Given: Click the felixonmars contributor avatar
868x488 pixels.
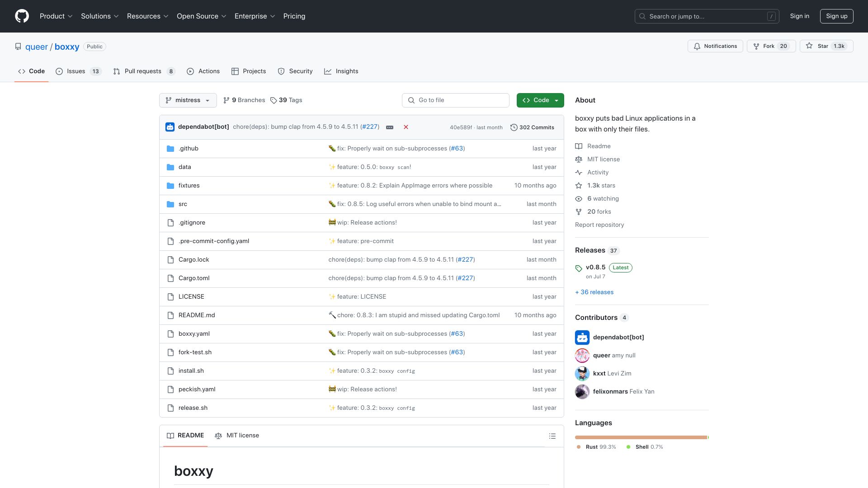Looking at the screenshot, I should (582, 392).
